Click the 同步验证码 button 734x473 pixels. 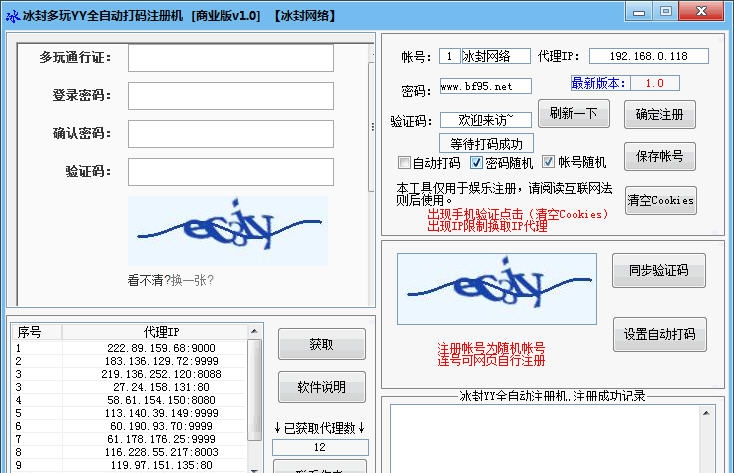(659, 270)
